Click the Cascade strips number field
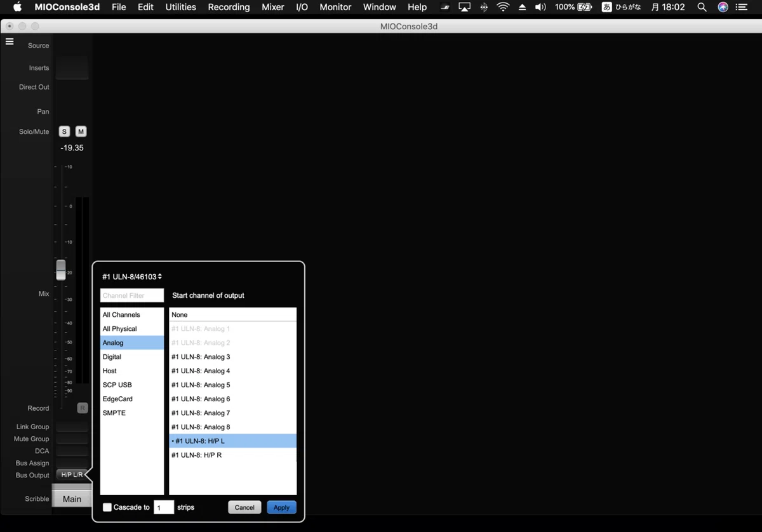 (164, 507)
